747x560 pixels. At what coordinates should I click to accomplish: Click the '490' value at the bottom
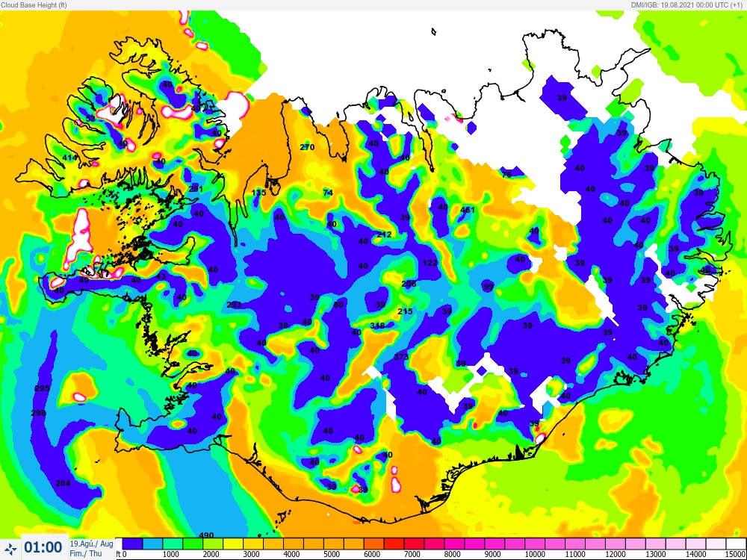click(206, 535)
